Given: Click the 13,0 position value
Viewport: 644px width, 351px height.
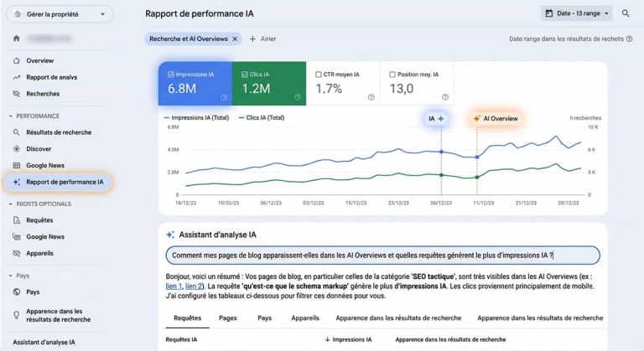Looking at the screenshot, I should [x=402, y=88].
